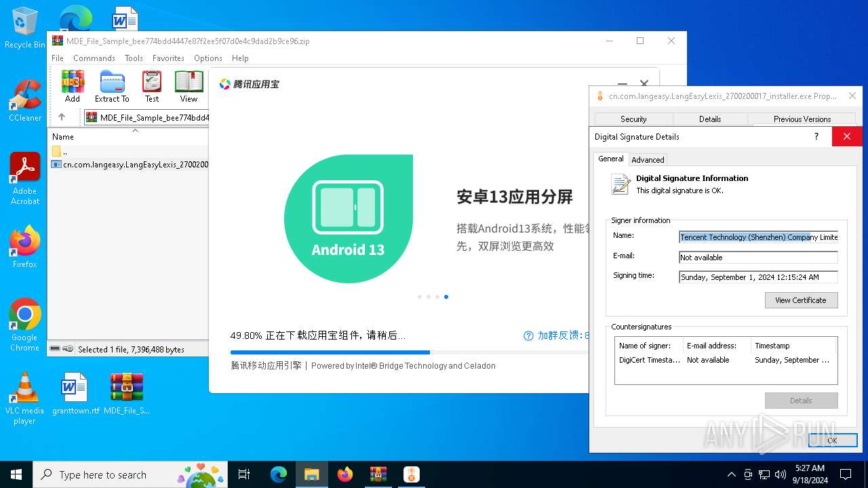The width and height of the screenshot is (868, 488).
Task: Click the Extract To toolbar icon
Action: tap(112, 86)
